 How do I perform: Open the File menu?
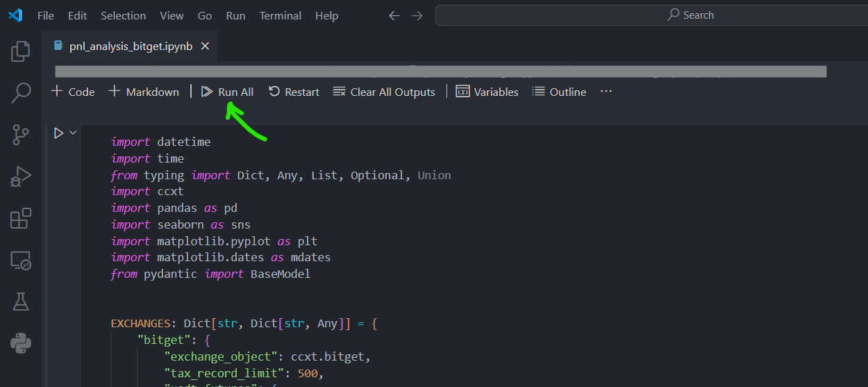click(x=45, y=15)
